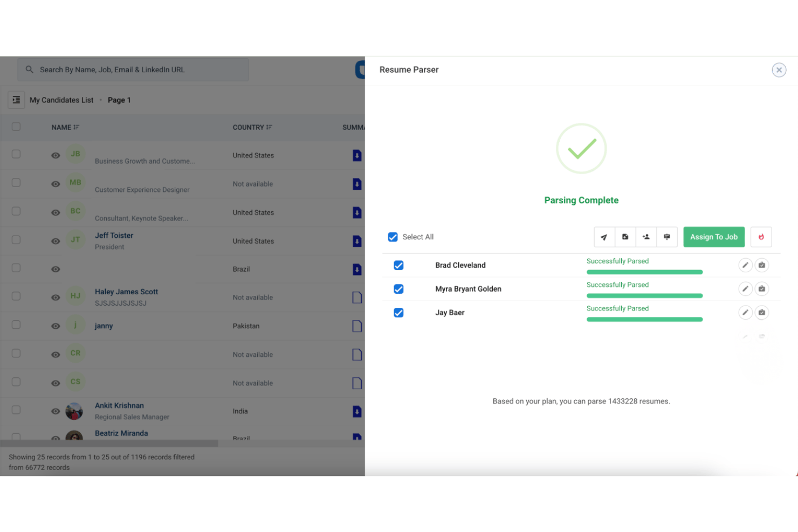The width and height of the screenshot is (798, 532).
Task: Click the red flame hotlist icon
Action: click(761, 237)
